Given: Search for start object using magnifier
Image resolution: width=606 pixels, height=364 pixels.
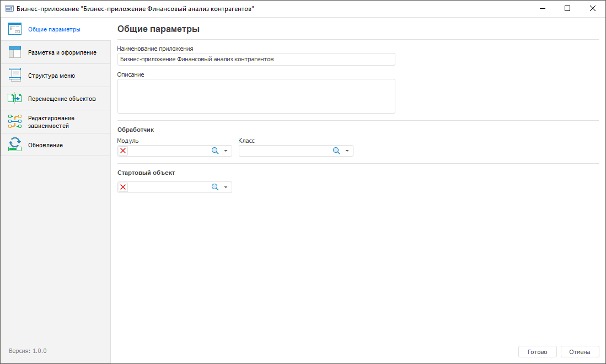Looking at the screenshot, I should (x=215, y=188).
